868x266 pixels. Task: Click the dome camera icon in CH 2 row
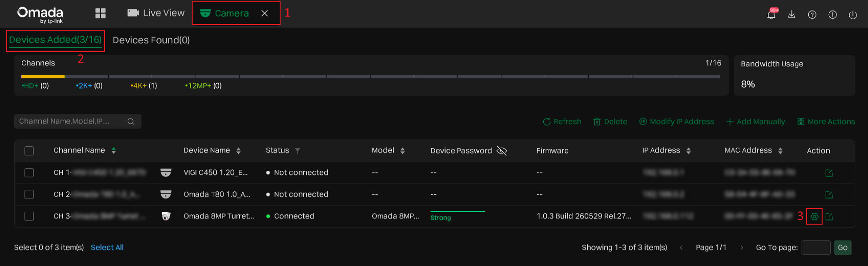(x=166, y=194)
